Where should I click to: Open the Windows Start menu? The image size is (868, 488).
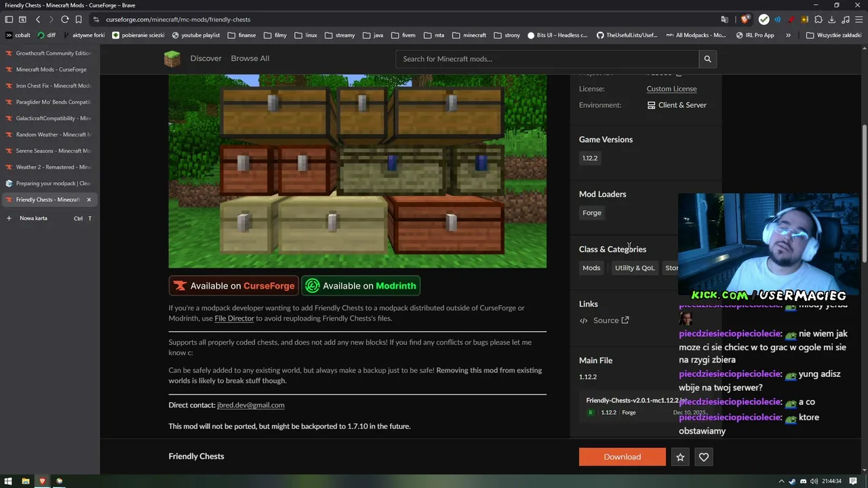tap(8, 481)
